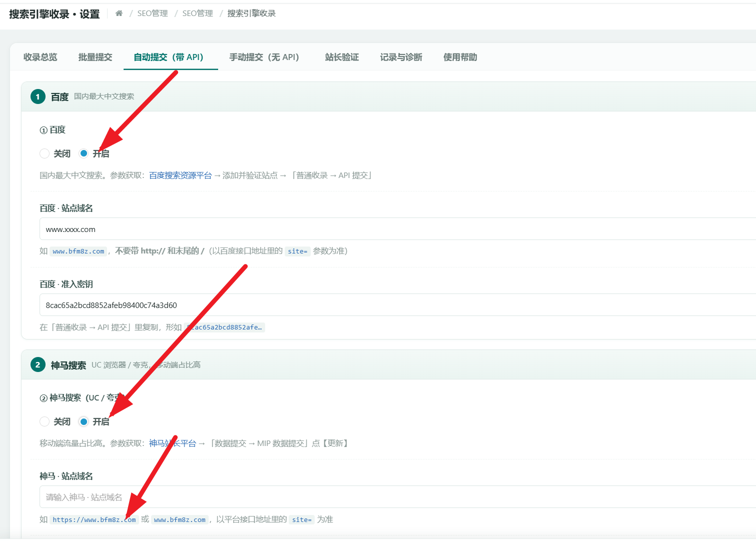Screen dimensions: 756x541
Task: Select 关闭 radio for 神马搜索
Action: pos(45,421)
